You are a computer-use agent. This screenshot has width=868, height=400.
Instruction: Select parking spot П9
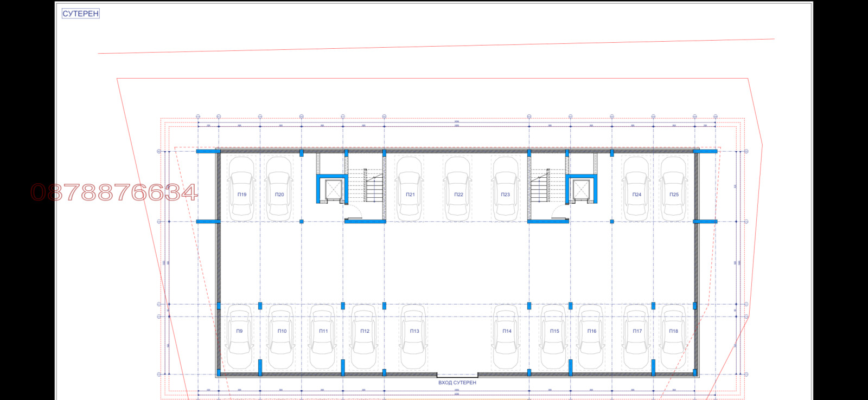click(239, 336)
